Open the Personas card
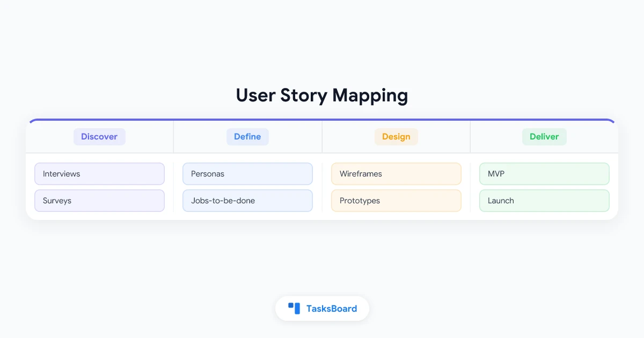The height and width of the screenshot is (338, 644). click(247, 174)
